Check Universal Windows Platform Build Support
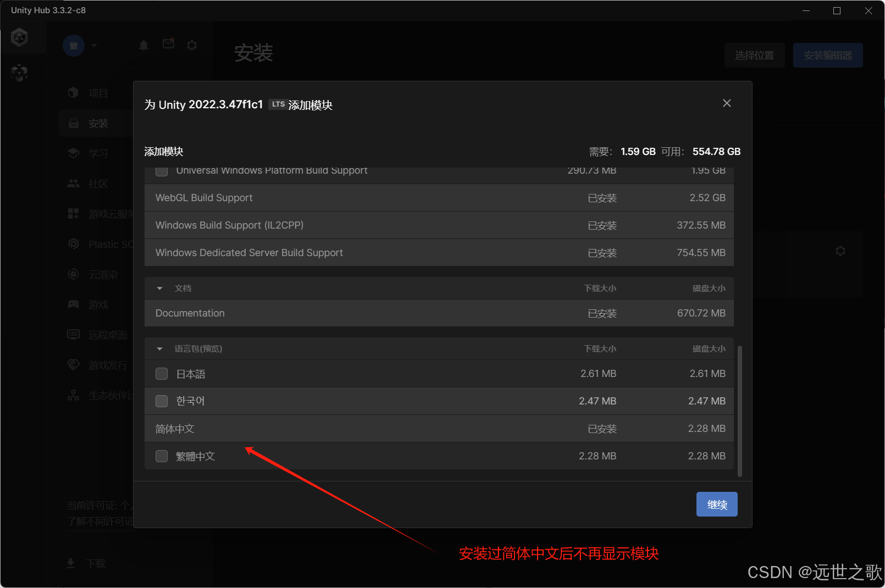The image size is (885, 588). [162, 171]
